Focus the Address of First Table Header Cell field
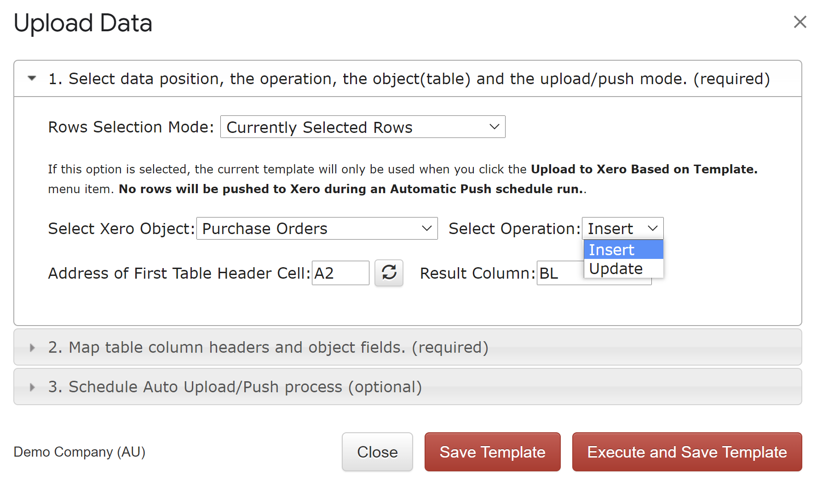The height and width of the screenshot is (504, 817). click(x=340, y=273)
